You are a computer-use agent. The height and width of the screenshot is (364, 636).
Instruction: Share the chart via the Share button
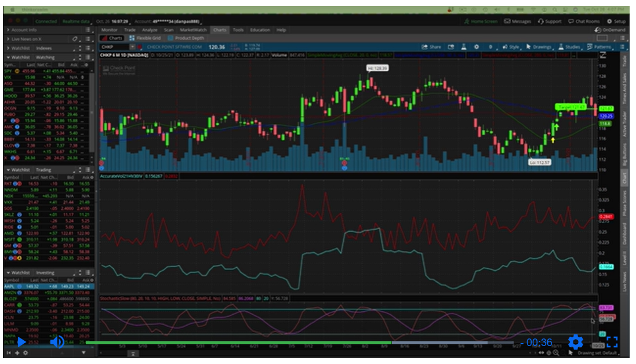[431, 47]
